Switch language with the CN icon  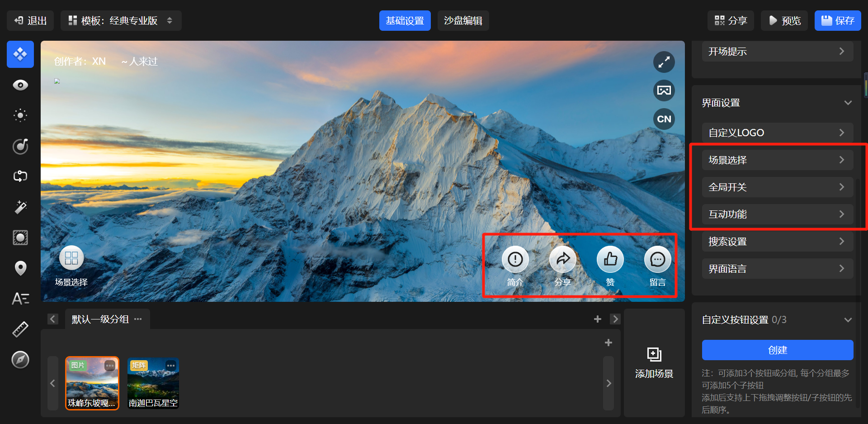point(664,119)
